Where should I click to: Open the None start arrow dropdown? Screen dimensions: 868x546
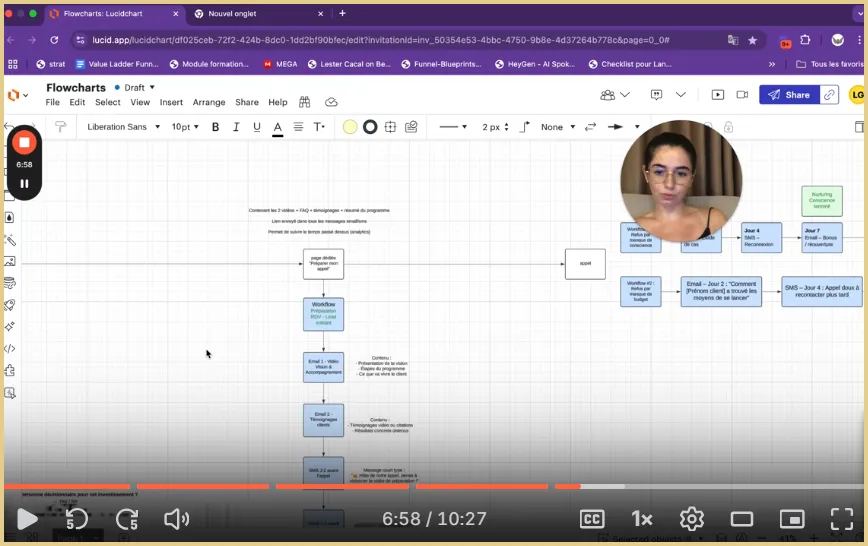tap(558, 127)
